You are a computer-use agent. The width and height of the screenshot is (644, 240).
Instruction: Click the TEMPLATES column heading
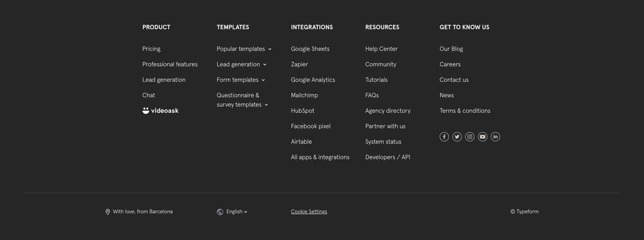tap(233, 27)
